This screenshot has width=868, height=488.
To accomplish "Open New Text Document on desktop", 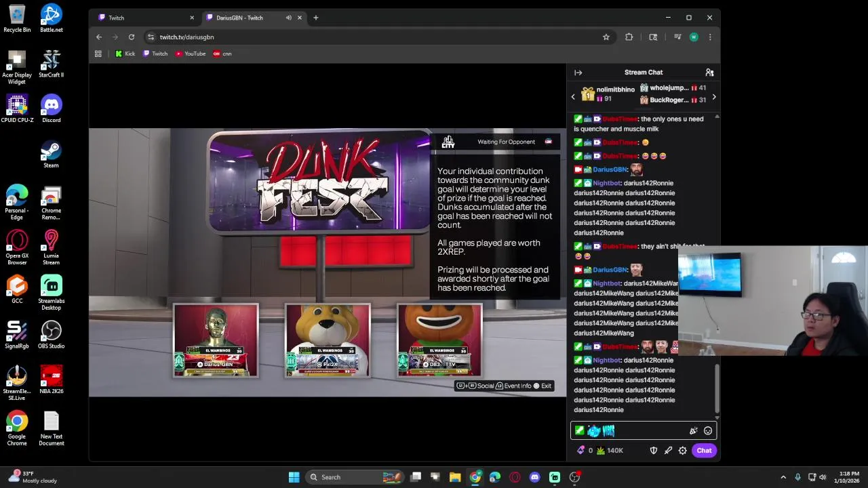I will (x=52, y=428).
